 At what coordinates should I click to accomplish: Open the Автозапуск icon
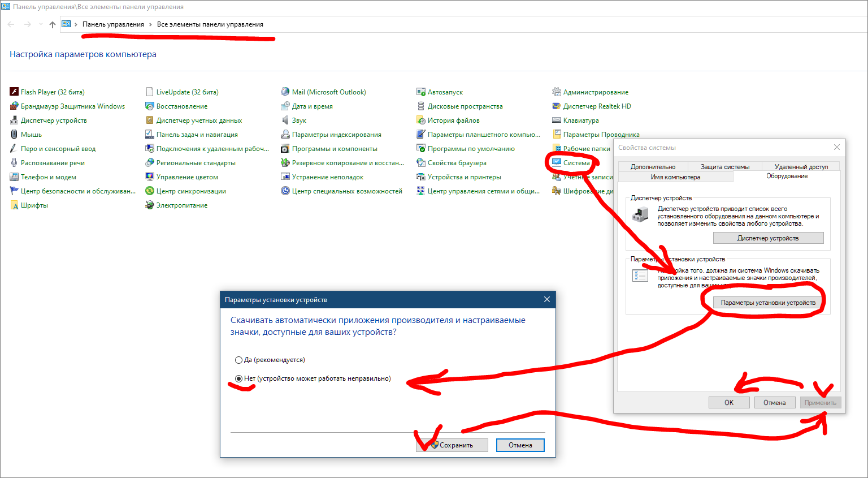pyautogui.click(x=421, y=92)
